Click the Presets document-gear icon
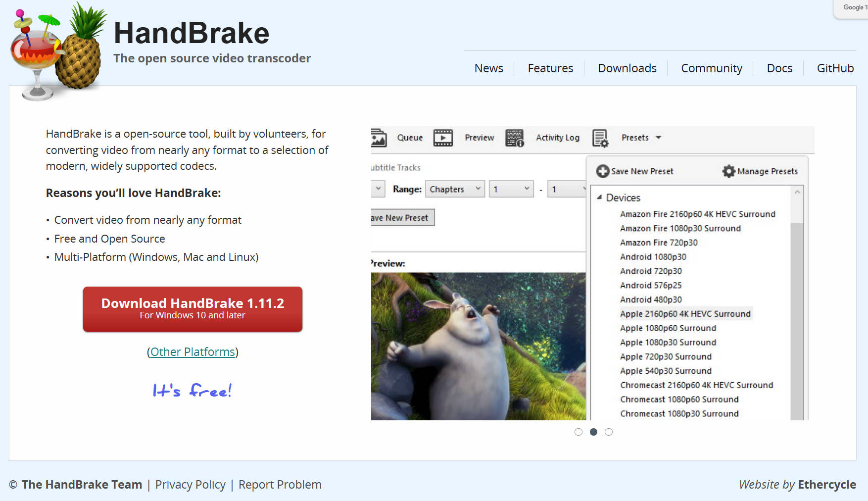This screenshot has height=501, width=868. point(600,138)
